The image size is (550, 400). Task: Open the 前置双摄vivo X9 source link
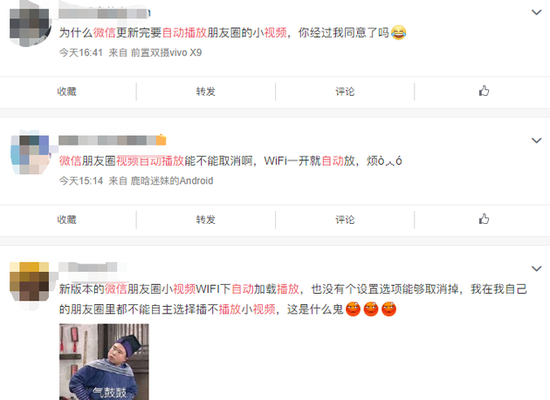coord(166,53)
